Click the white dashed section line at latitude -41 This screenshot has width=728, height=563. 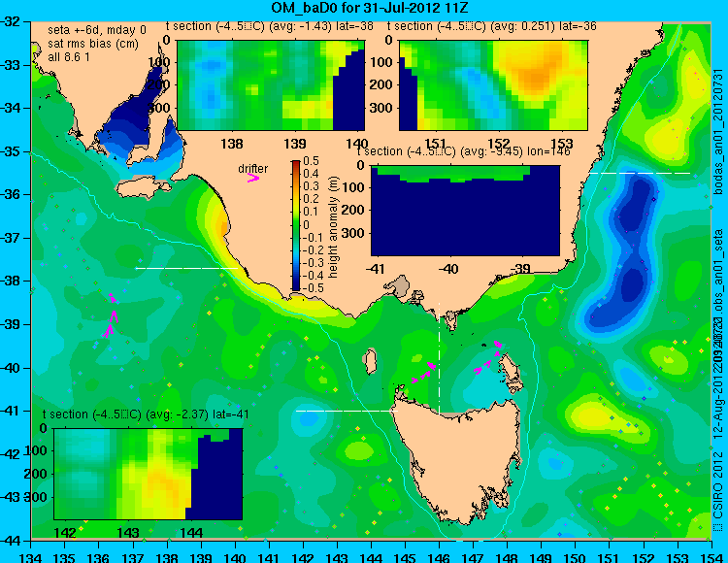click(347, 411)
